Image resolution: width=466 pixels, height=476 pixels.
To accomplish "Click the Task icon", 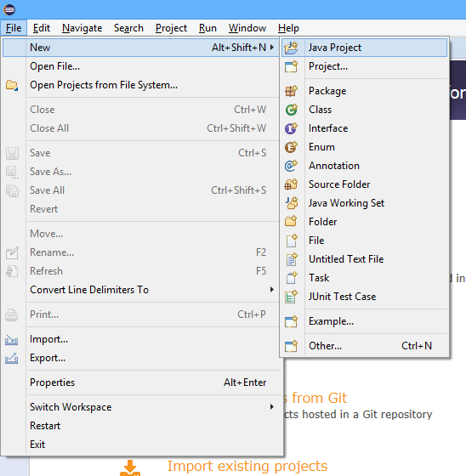I will [292, 278].
